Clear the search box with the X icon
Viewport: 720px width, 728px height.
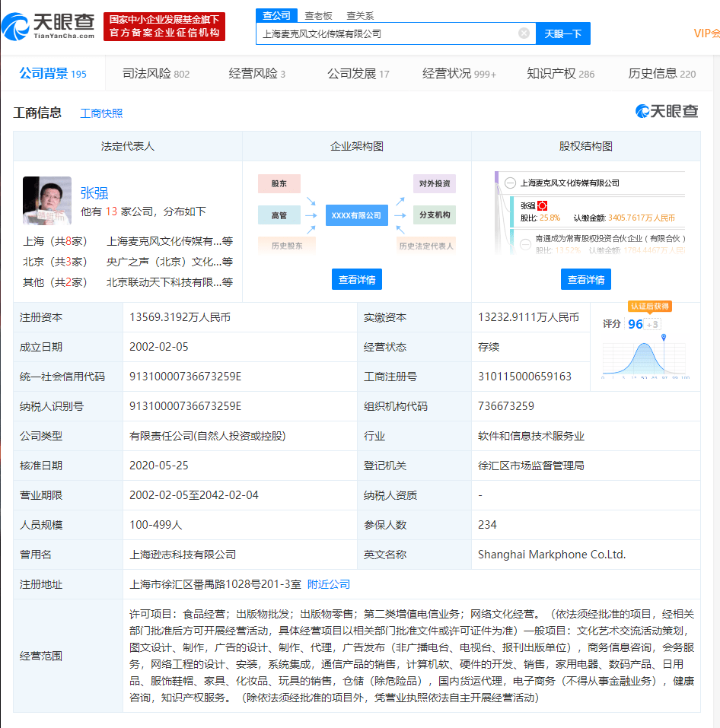point(524,33)
